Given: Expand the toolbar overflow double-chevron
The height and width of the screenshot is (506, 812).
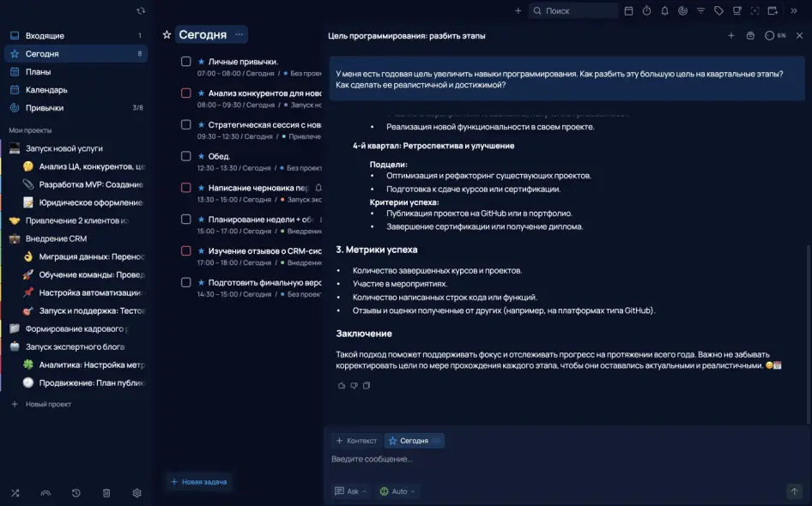Looking at the screenshot, I should coord(794,11).
